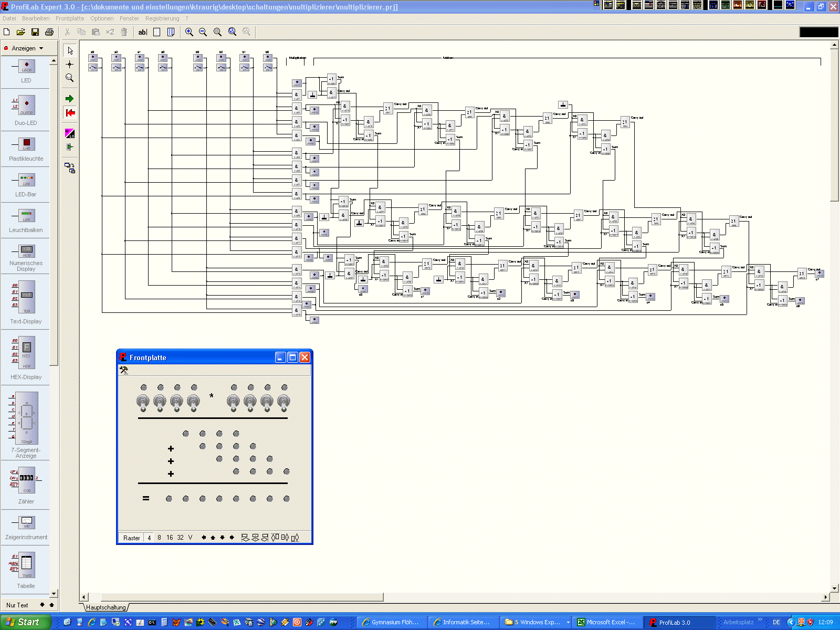Open an existing project file
This screenshot has height=630, width=840.
tap(21, 32)
